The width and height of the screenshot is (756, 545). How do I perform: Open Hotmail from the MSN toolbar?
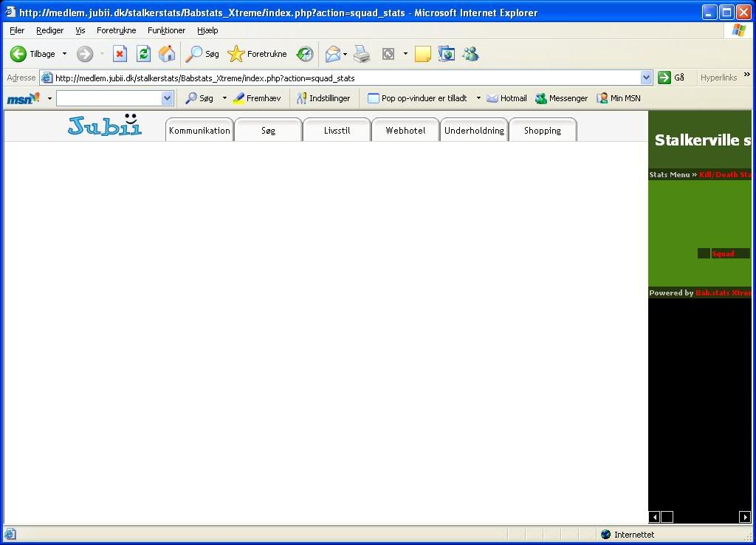click(x=506, y=98)
